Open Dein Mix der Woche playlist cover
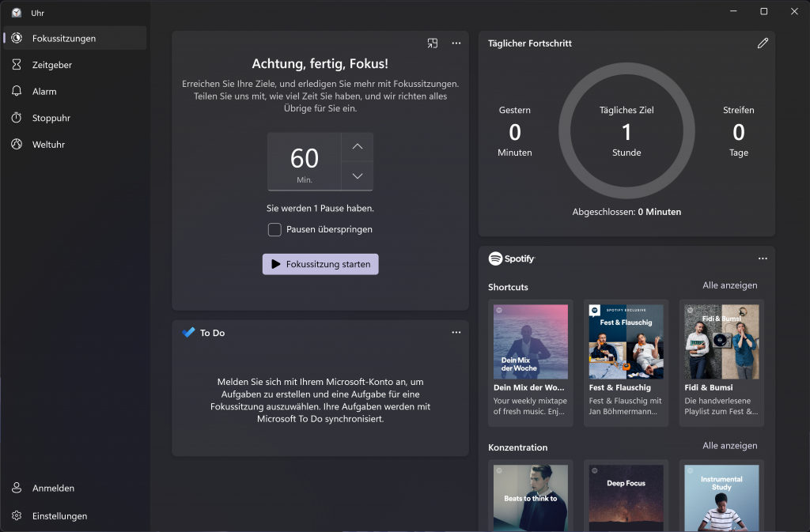 click(531, 341)
